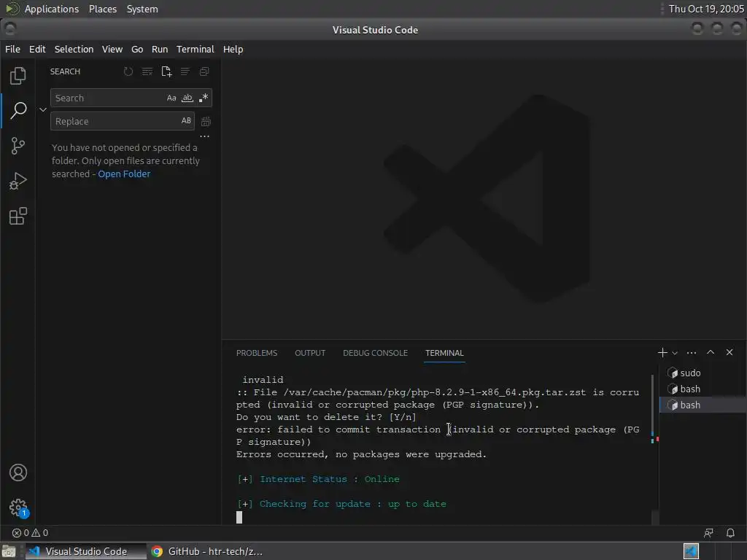Toggle Match Whole Word in search box

point(187,98)
